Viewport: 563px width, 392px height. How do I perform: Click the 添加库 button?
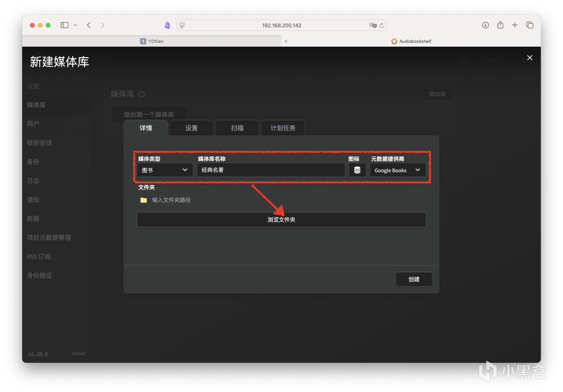437,94
